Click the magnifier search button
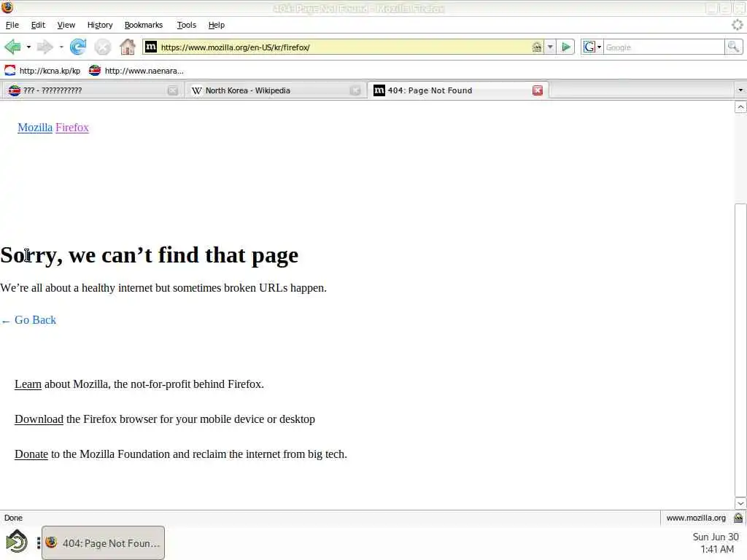This screenshot has width=747, height=560. (734, 47)
